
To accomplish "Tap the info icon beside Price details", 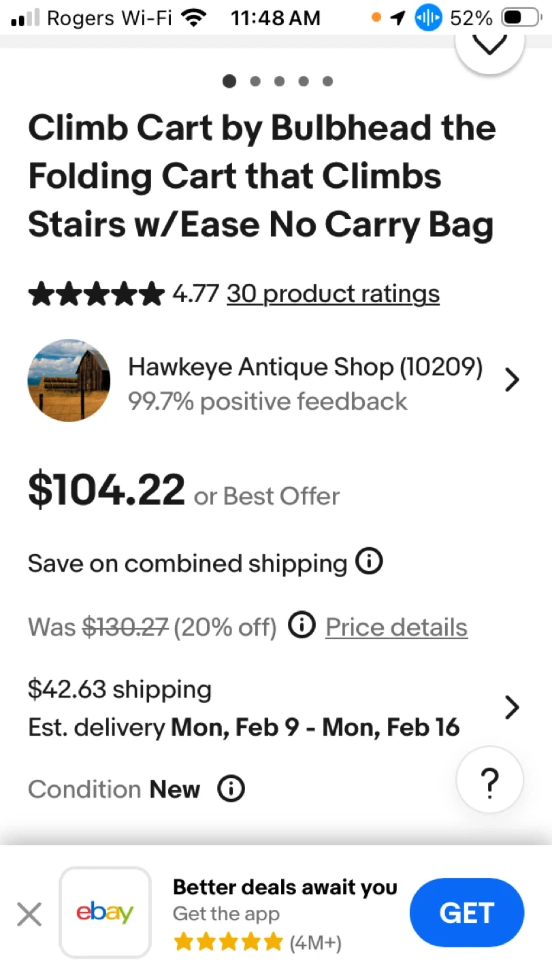I will click(x=302, y=625).
